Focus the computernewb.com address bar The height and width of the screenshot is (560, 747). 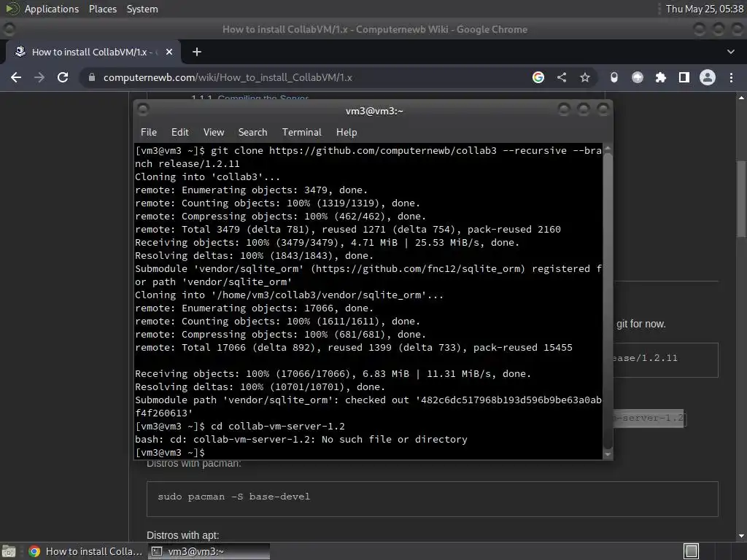coord(305,77)
